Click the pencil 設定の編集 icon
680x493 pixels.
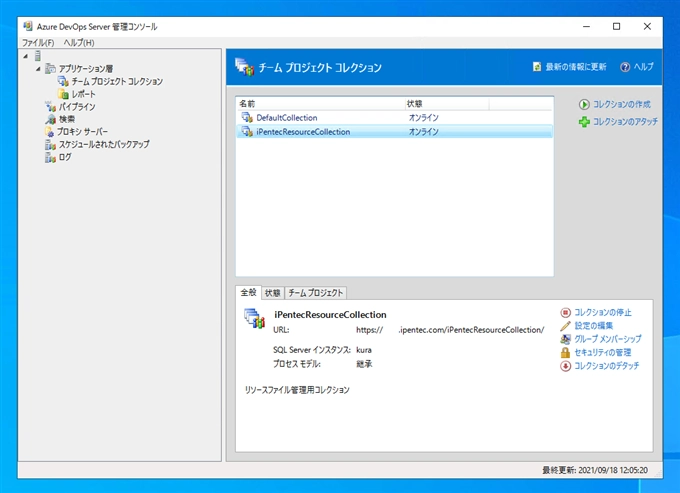(565, 326)
